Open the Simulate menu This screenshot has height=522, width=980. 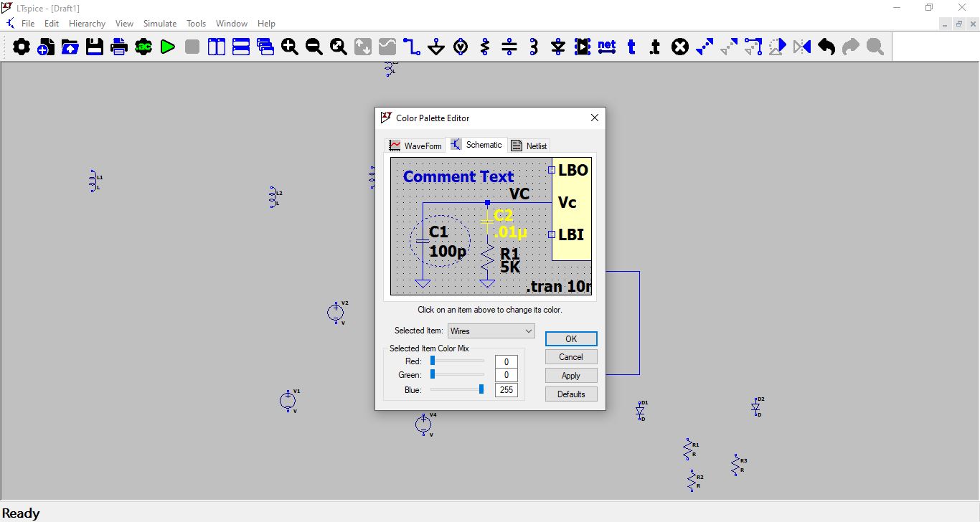pyautogui.click(x=160, y=24)
